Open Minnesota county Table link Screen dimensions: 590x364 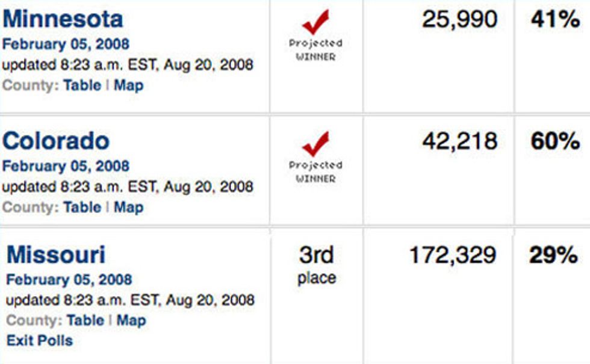click(x=82, y=85)
